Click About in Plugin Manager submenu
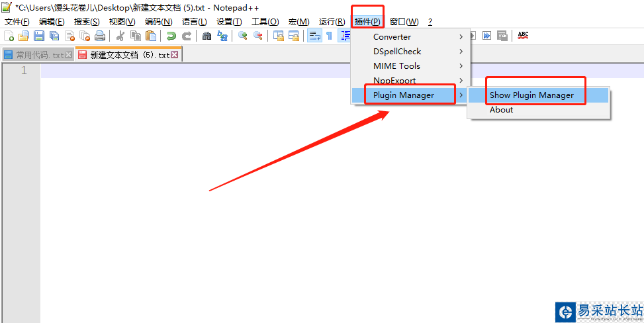The image size is (644, 323). (x=539, y=110)
